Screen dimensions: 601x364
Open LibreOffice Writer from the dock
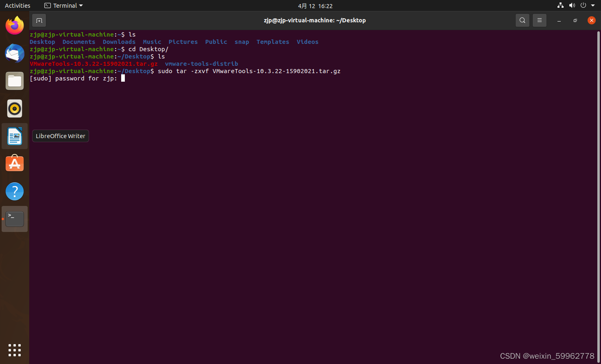15,136
